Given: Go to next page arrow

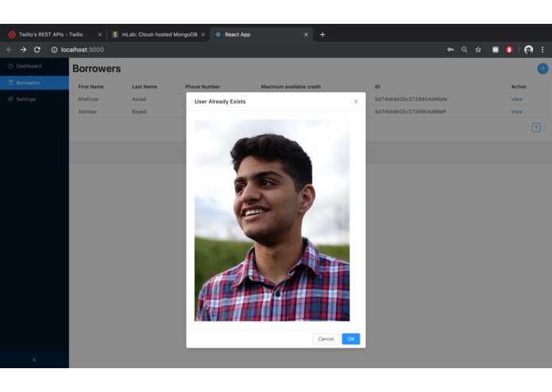Looking at the screenshot, I should 544,127.
